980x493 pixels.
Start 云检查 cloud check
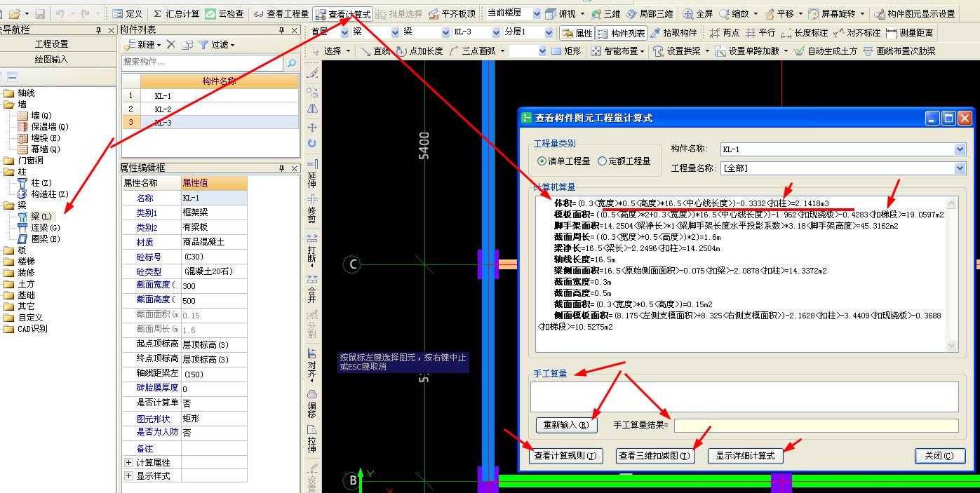(225, 14)
